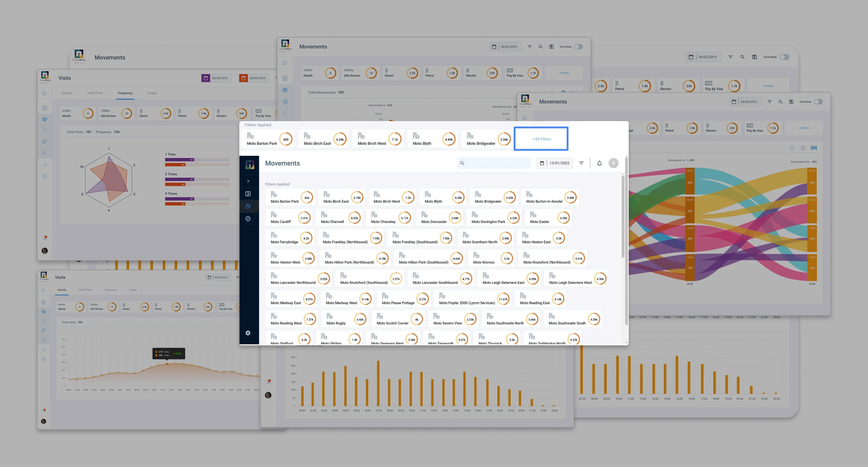This screenshot has width=868, height=467.
Task: Select the Moto Kinross filter card
Action: point(491,258)
